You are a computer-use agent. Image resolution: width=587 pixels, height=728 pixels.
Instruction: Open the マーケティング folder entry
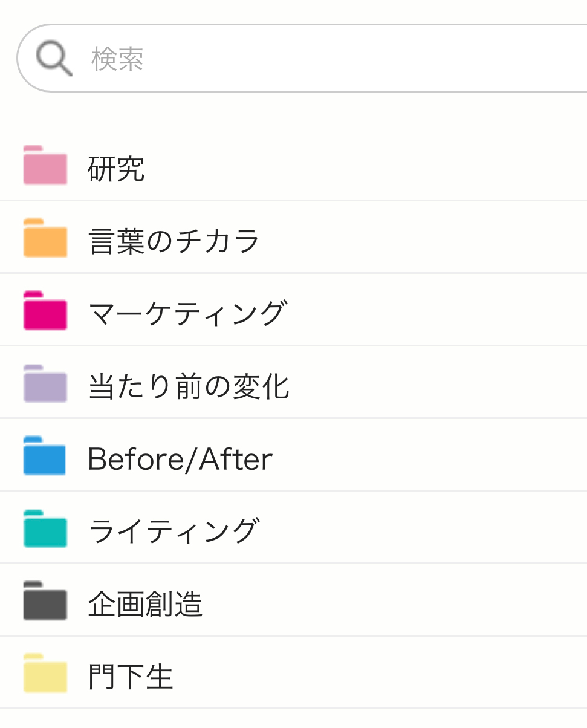pyautogui.click(x=293, y=310)
